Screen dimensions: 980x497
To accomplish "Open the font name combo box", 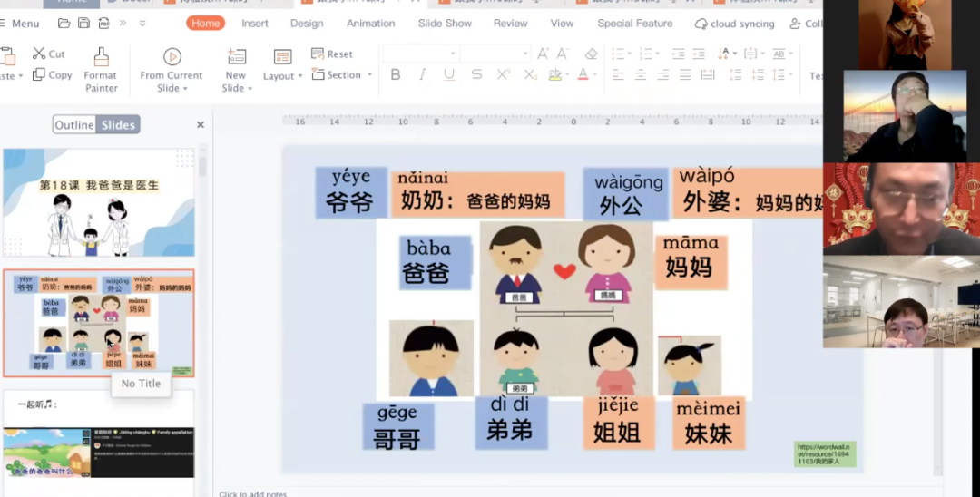I will tap(418, 54).
